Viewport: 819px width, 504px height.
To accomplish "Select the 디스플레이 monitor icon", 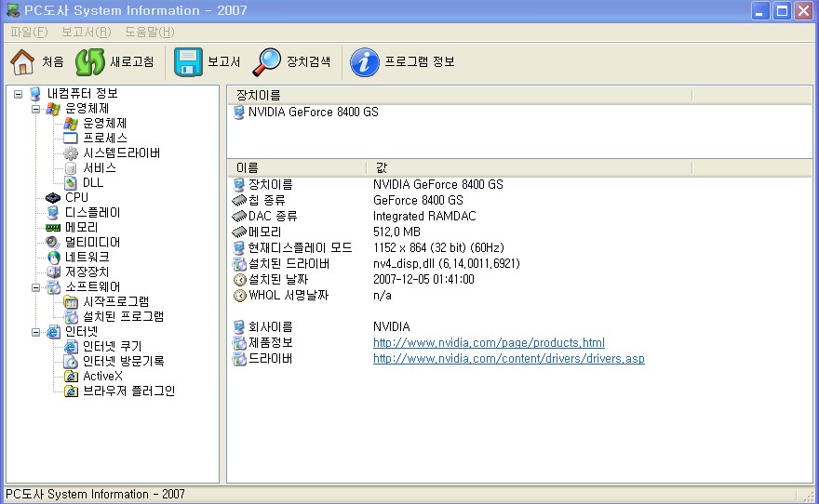I will (53, 213).
